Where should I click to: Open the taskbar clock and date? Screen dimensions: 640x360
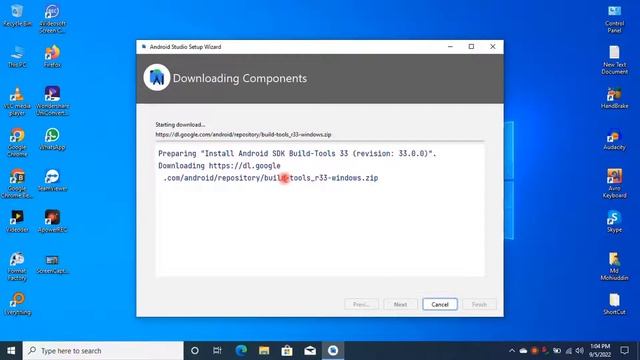coord(600,351)
